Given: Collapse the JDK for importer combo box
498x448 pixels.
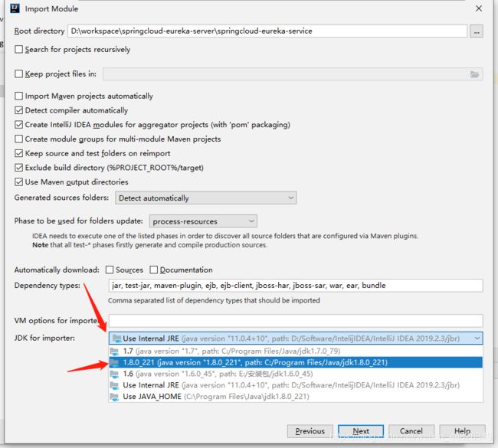Looking at the screenshot, I should tap(477, 338).
